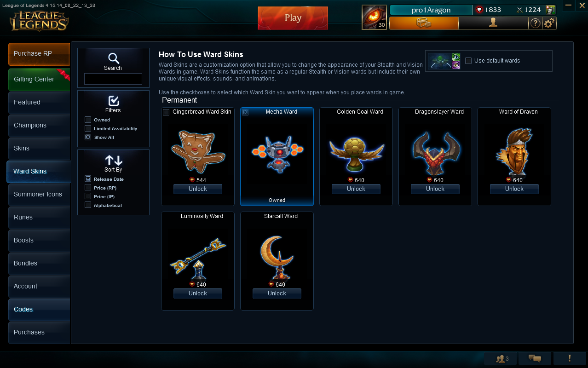The width and height of the screenshot is (588, 368).
Task: Open the Summoner Icons tab
Action: click(40, 194)
